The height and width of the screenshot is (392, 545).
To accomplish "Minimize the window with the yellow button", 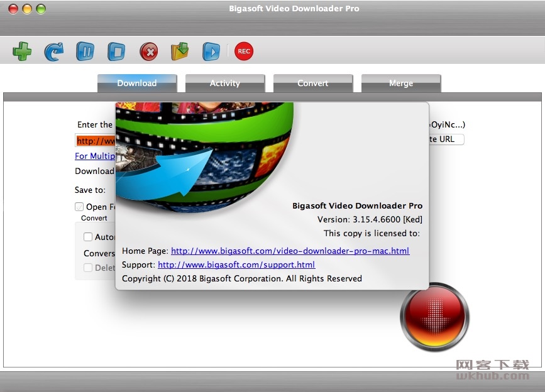I will coord(27,9).
